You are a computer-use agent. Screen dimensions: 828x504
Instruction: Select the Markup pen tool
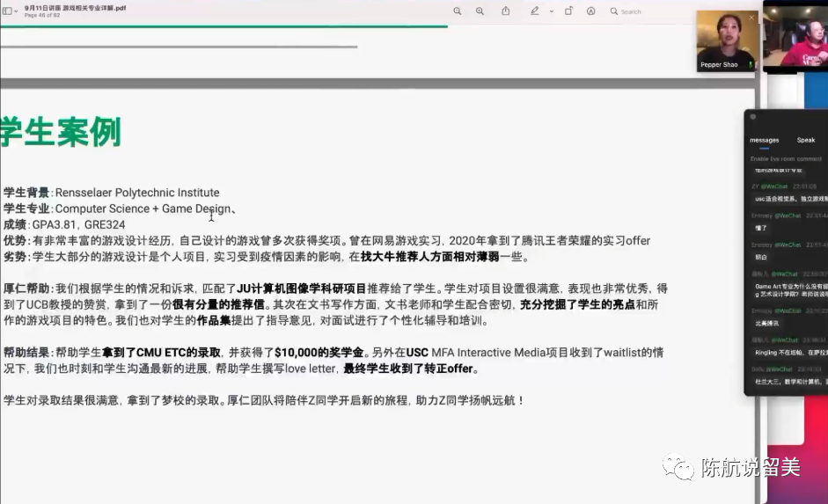coord(534,11)
